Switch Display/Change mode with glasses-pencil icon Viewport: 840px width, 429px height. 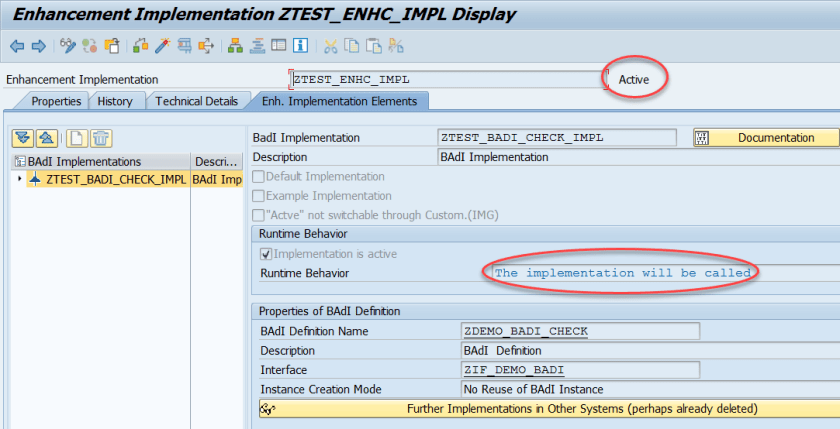68,46
